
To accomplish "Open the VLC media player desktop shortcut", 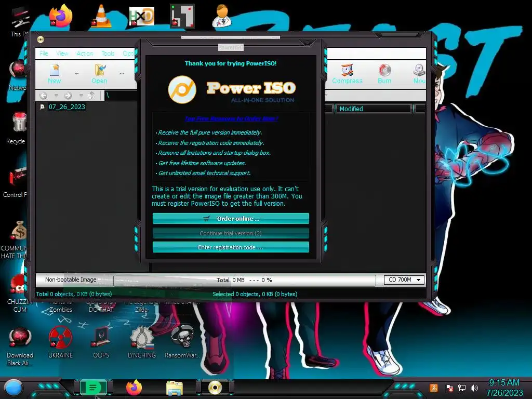I will pos(101,16).
